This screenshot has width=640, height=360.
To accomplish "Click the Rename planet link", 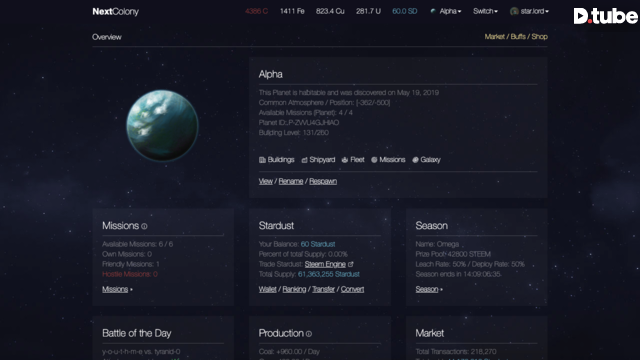I will pyautogui.click(x=291, y=181).
